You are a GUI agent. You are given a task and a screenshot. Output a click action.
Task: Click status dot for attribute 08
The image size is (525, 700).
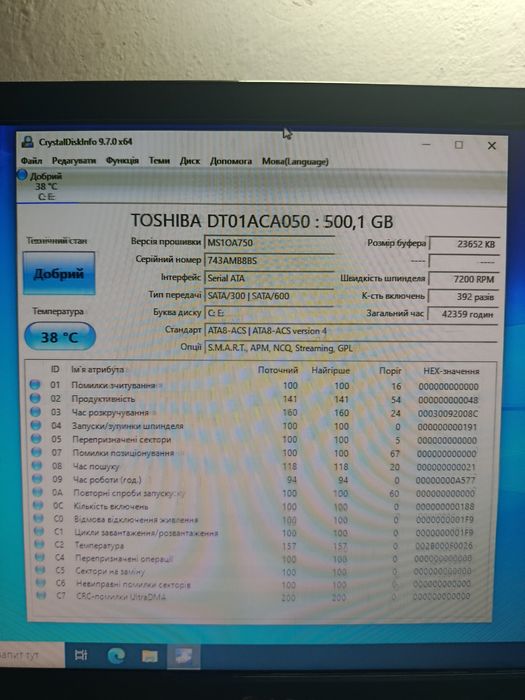(38, 465)
